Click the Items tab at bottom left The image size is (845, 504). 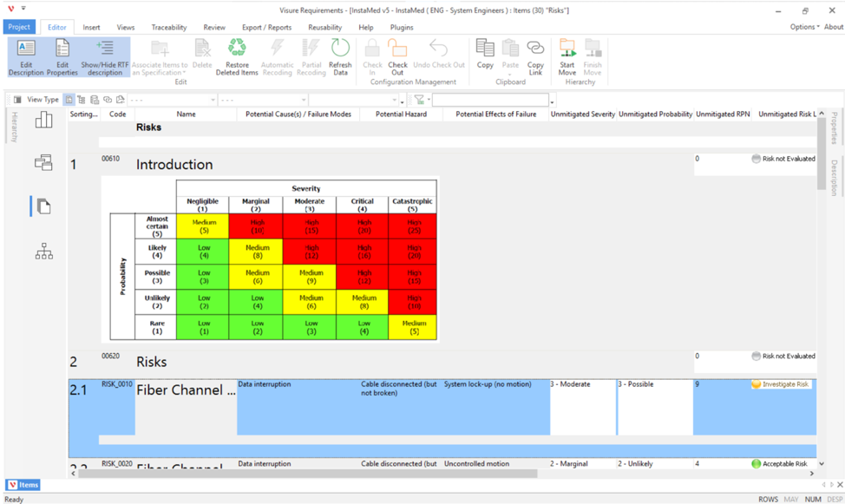click(23, 485)
